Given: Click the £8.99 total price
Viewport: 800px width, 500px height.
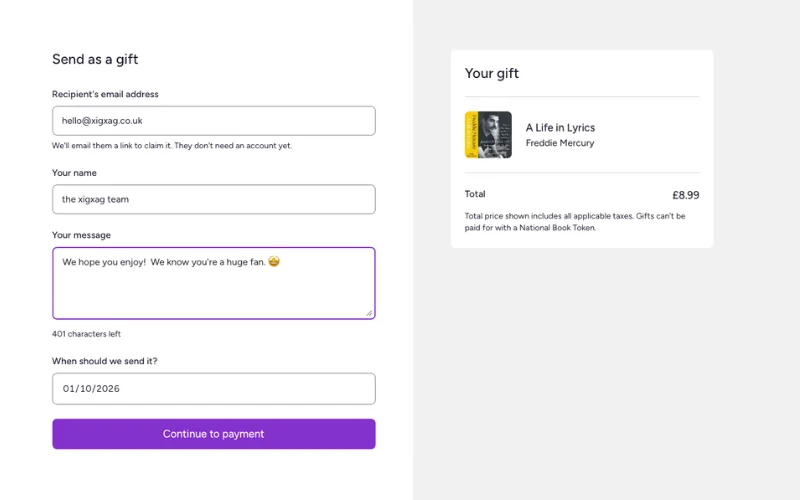Looking at the screenshot, I should [686, 195].
